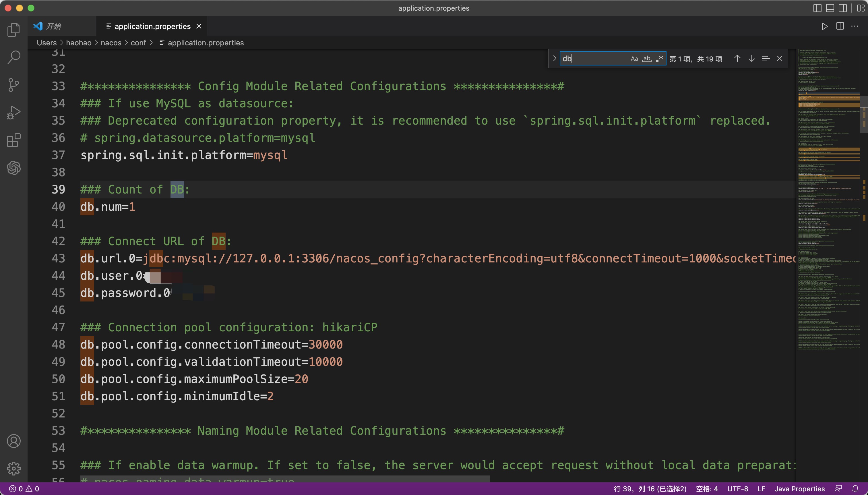
Task: Open the Manage settings gear
Action: tap(13, 469)
